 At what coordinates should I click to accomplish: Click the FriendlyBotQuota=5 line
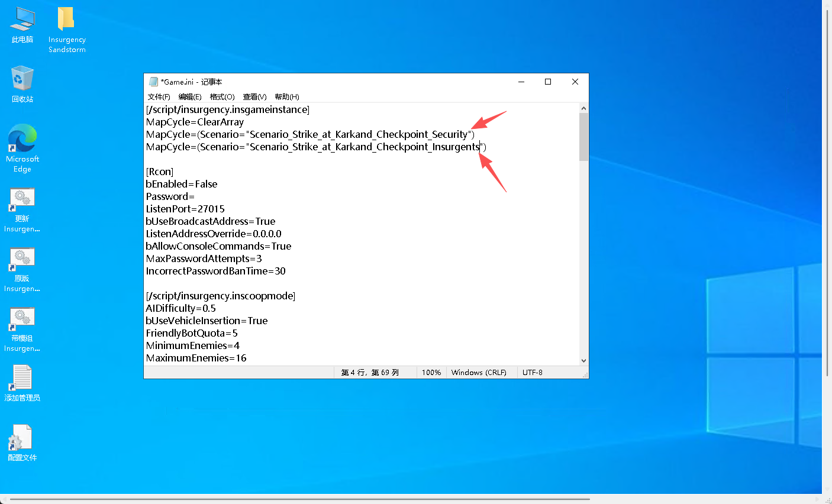[x=192, y=333]
